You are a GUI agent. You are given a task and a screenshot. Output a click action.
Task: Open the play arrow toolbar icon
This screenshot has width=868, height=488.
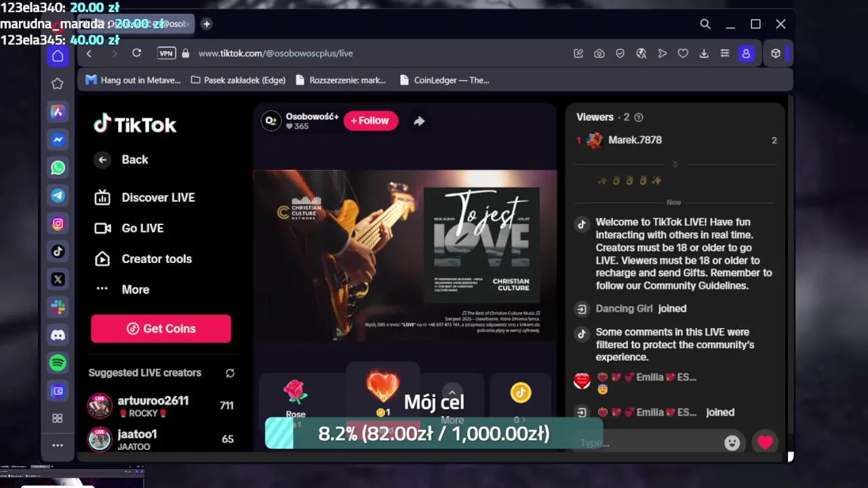tap(662, 54)
